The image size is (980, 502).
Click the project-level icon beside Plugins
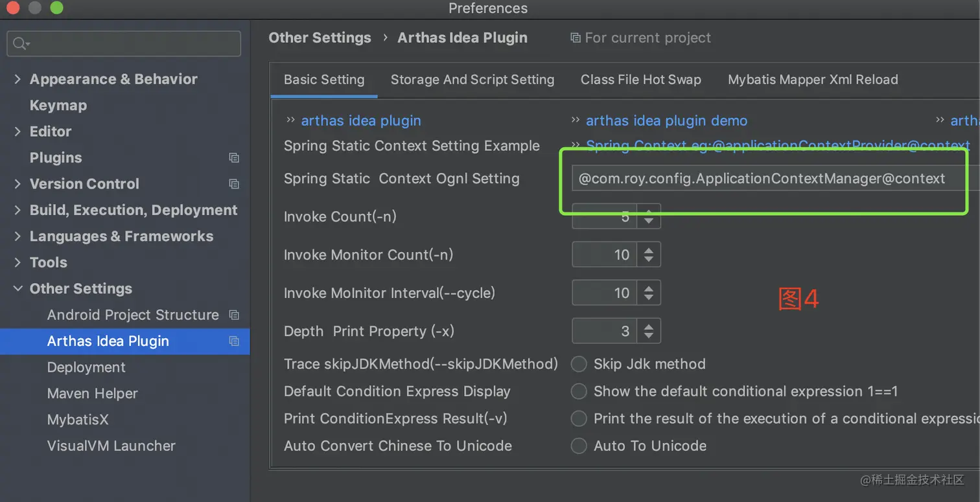point(234,158)
